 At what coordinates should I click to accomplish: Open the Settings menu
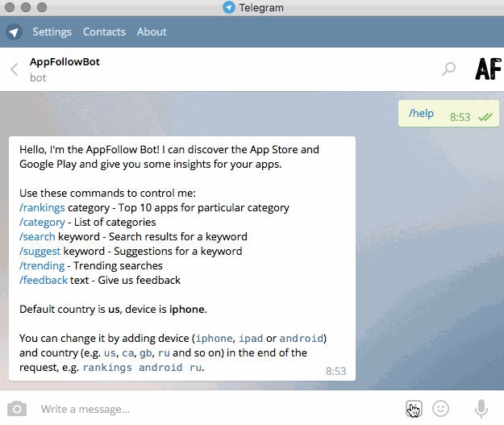[52, 32]
